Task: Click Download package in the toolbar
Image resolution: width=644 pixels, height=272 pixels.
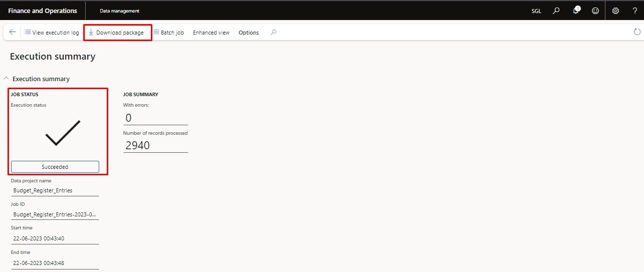Action: pos(116,33)
